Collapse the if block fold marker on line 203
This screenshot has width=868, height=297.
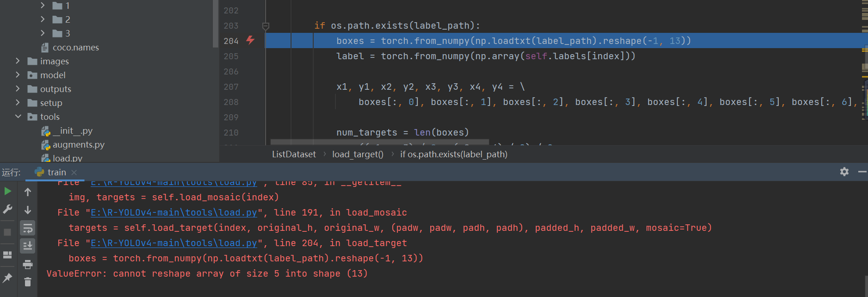pos(266,26)
